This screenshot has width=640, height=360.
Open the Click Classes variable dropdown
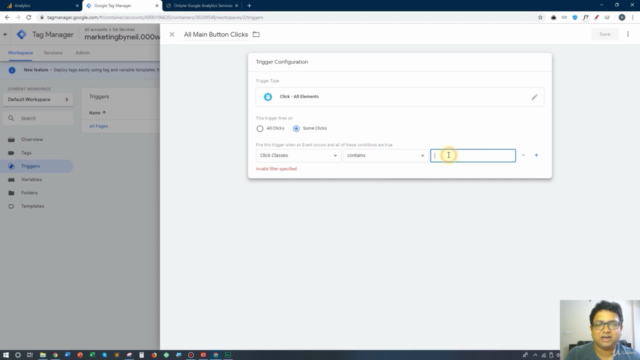298,156
